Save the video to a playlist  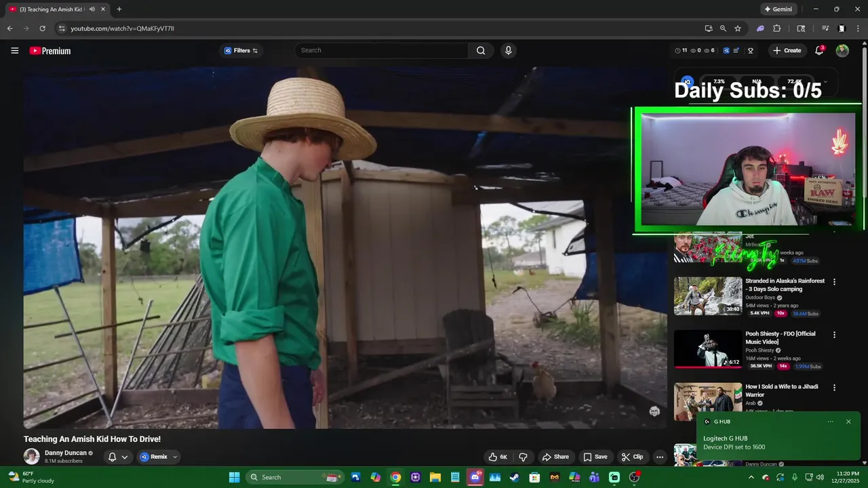(x=595, y=457)
